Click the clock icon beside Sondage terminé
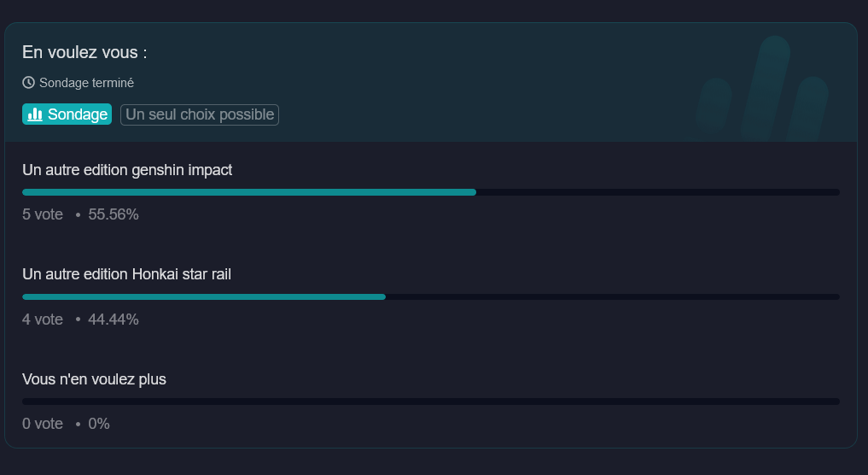 tap(28, 83)
